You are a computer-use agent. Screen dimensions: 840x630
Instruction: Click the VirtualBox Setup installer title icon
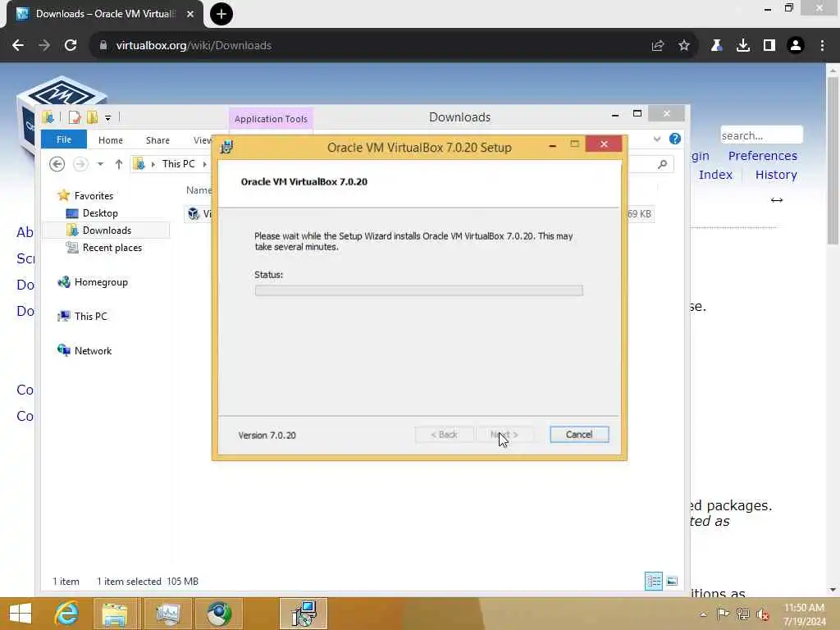point(226,148)
